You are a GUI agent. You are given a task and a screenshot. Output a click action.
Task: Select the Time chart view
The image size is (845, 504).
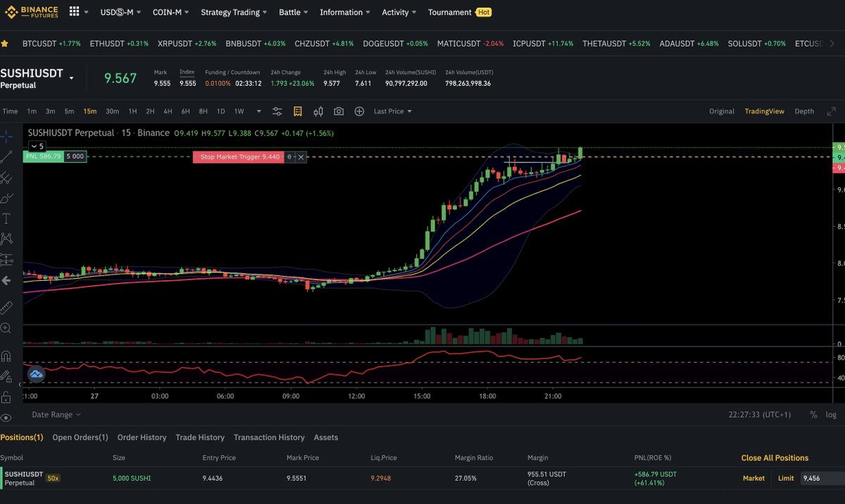10,111
